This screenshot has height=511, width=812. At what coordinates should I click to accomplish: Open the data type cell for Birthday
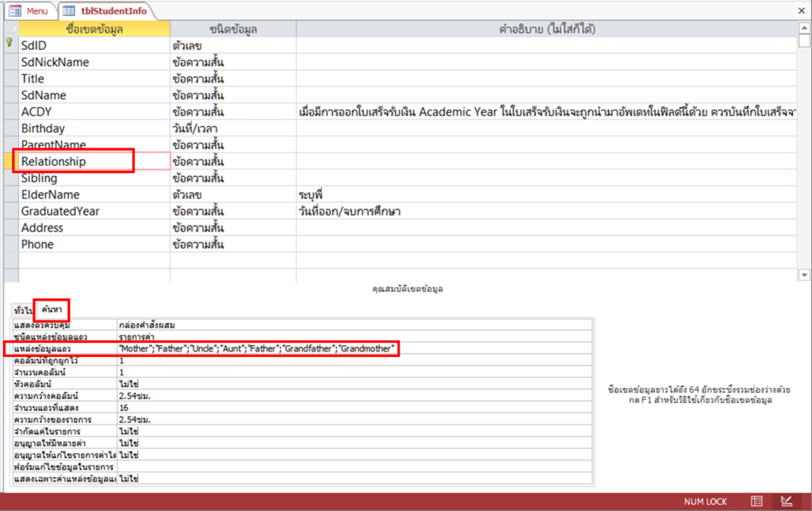click(x=232, y=129)
